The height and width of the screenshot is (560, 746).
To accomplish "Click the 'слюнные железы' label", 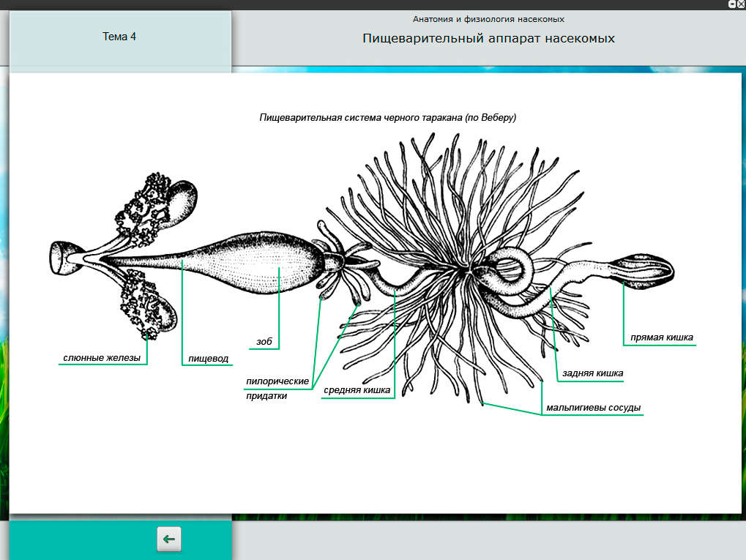I will click(x=102, y=358).
